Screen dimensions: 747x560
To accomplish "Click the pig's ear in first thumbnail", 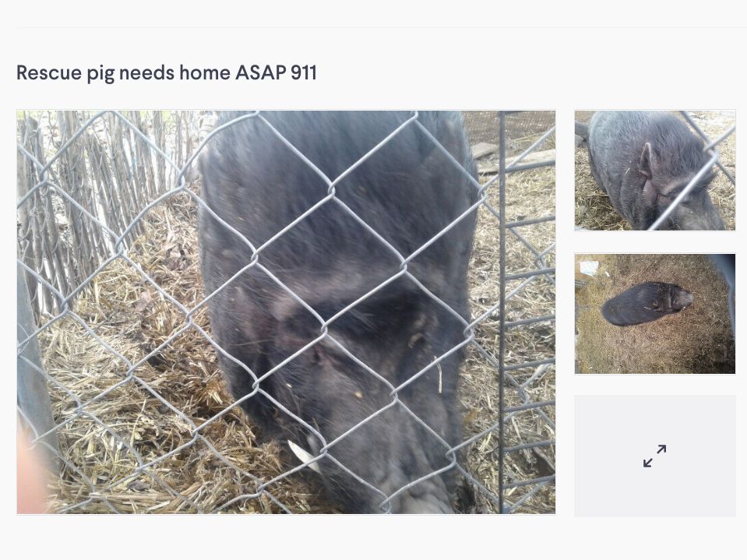I will point(647,160).
